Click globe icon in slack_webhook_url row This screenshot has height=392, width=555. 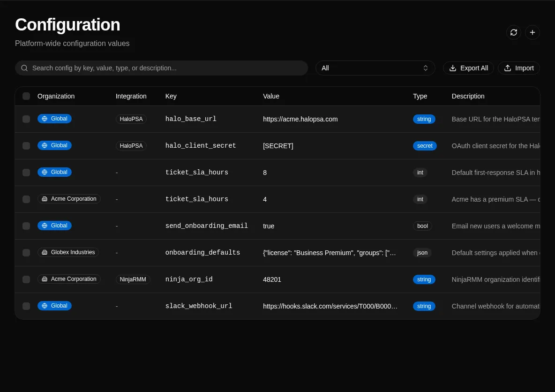pyautogui.click(x=45, y=306)
